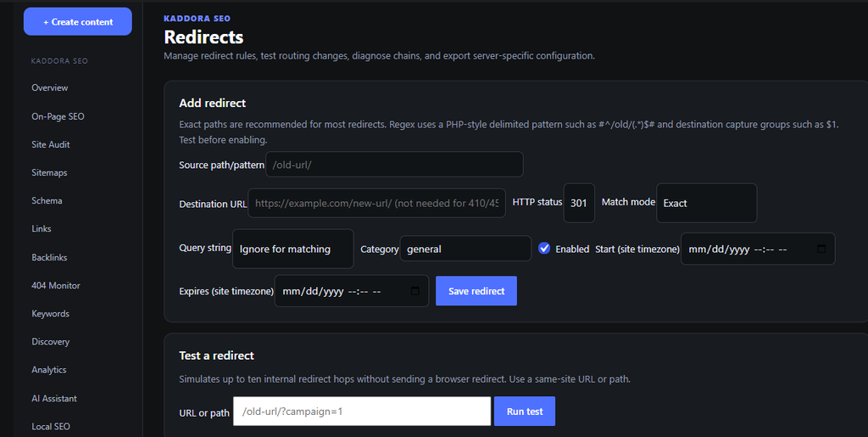
Task: Click the Redirects page heading
Action: coord(203,36)
